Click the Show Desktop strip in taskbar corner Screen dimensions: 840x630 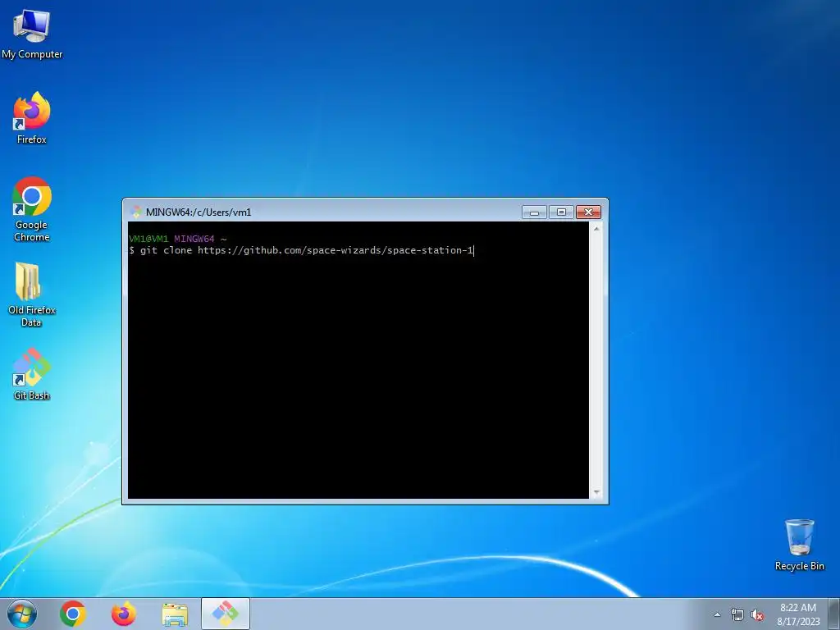pyautogui.click(x=835, y=614)
